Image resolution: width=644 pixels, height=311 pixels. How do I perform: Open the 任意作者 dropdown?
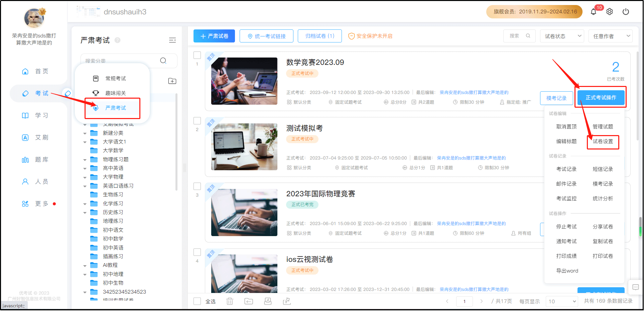tap(611, 36)
